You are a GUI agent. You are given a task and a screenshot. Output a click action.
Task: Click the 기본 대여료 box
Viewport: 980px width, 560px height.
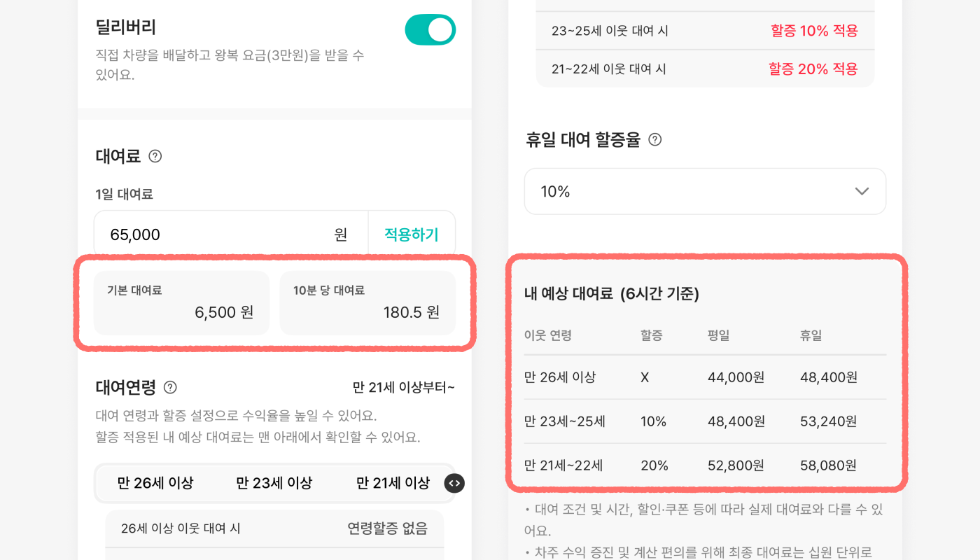point(181,302)
